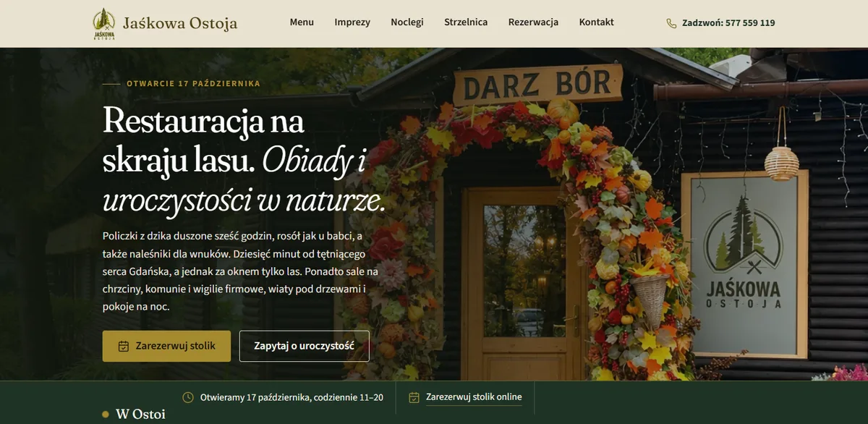The width and height of the screenshot is (868, 424).
Task: Click the calendar icon in Zarezerwuj stolik button
Action: click(124, 346)
